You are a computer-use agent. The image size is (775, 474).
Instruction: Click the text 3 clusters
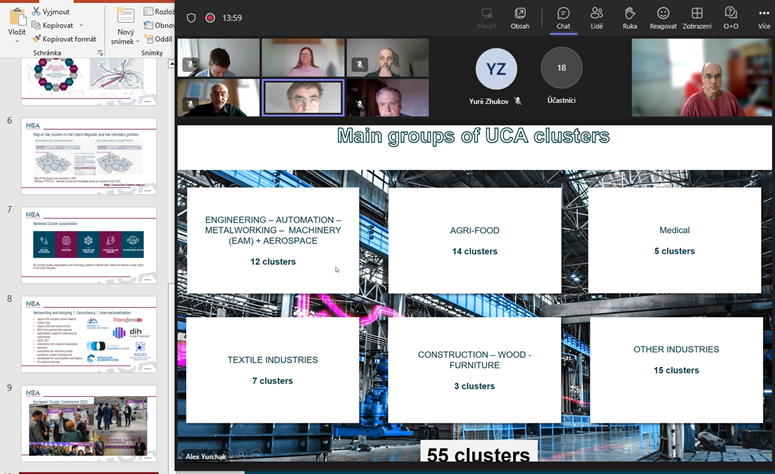474,386
